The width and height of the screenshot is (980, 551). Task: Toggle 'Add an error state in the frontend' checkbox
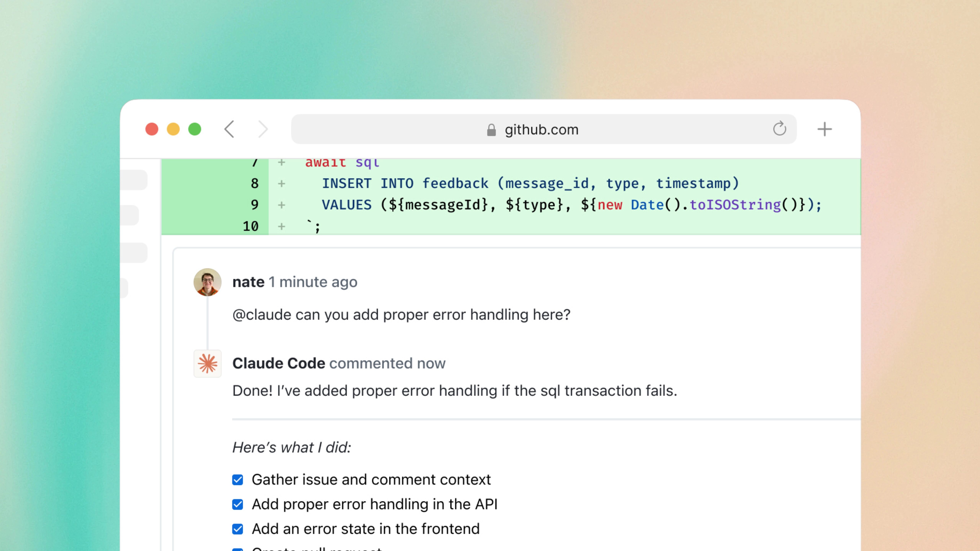coord(238,529)
